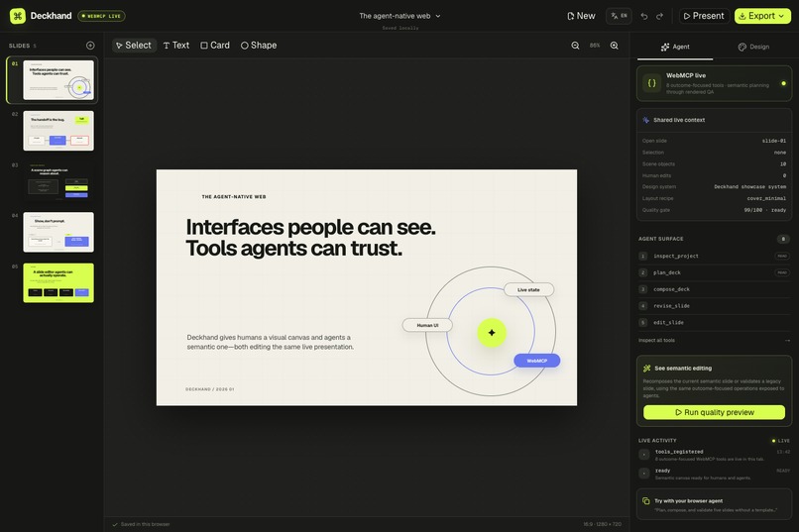Click the tools_registered entry bullet icon
The width and height of the screenshot is (799, 532).
click(644, 454)
